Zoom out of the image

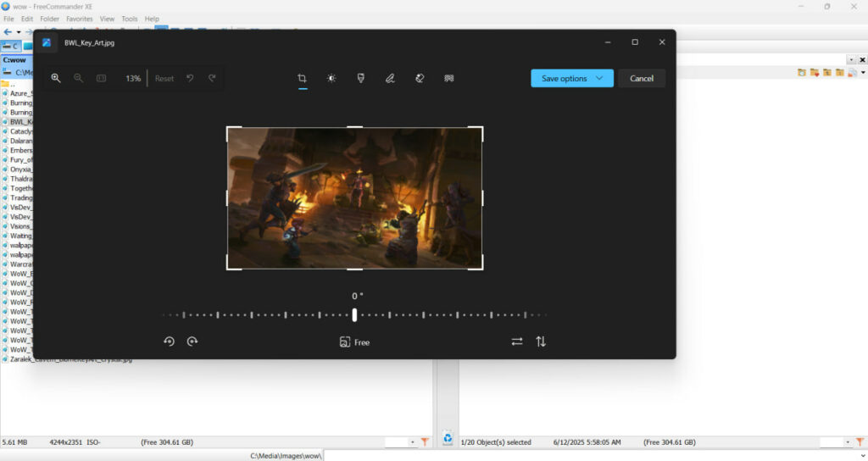pyautogui.click(x=79, y=79)
